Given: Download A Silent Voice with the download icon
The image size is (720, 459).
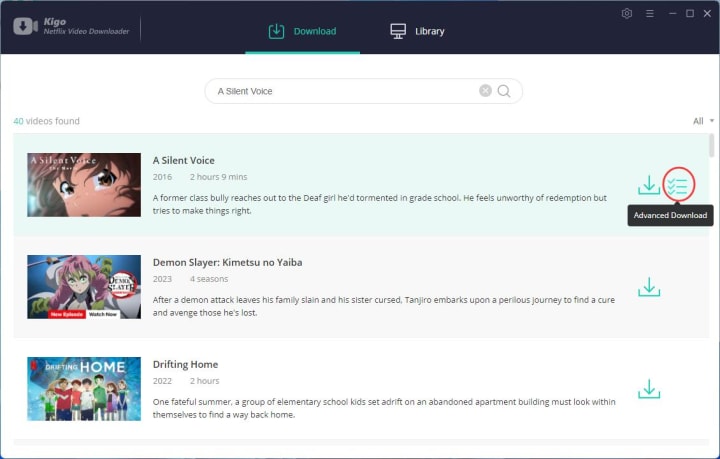Looking at the screenshot, I should click(x=649, y=185).
